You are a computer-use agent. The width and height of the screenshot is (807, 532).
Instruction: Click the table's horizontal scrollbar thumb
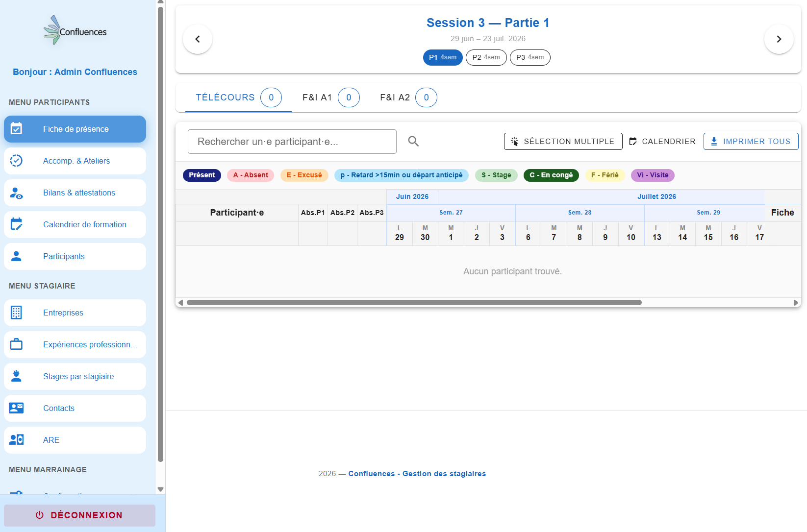pyautogui.click(x=414, y=302)
